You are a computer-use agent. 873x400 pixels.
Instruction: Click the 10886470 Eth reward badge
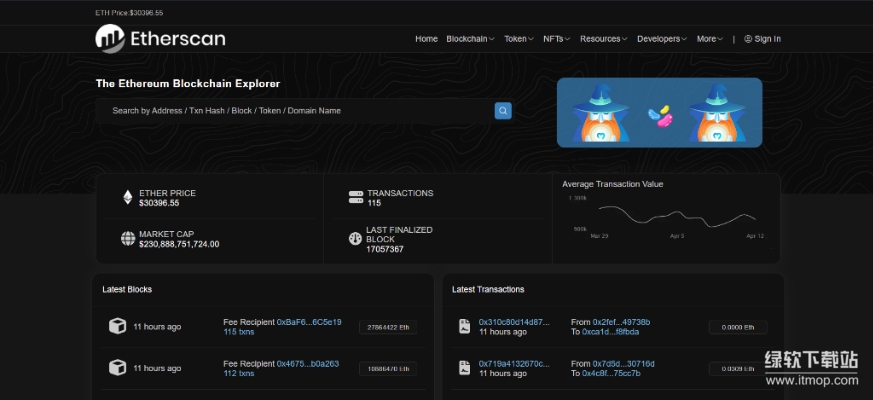(x=388, y=369)
